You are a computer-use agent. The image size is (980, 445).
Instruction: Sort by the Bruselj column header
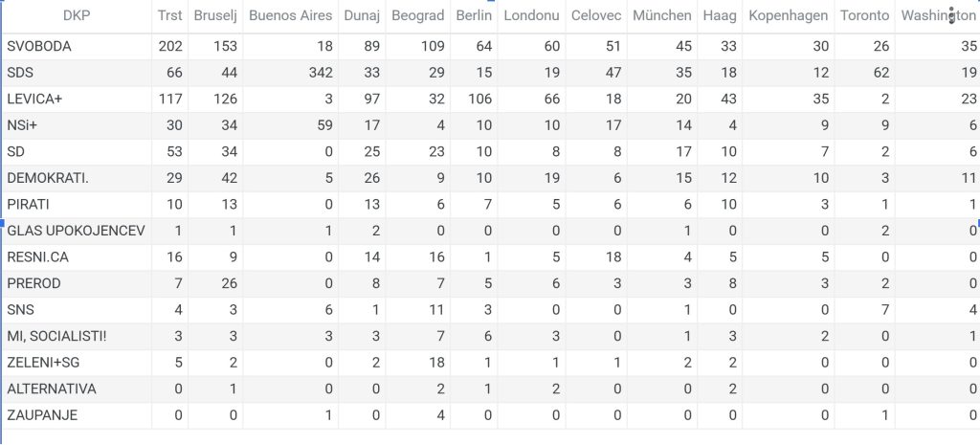click(215, 16)
